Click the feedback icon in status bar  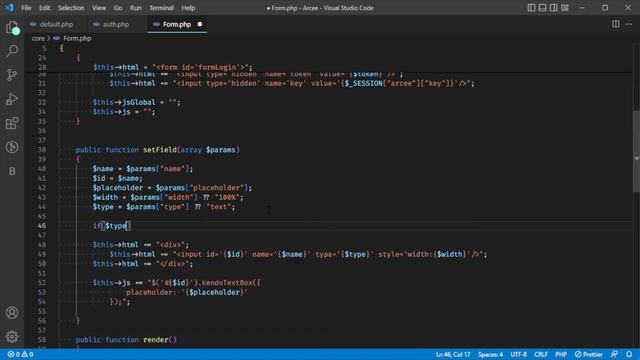614,354
